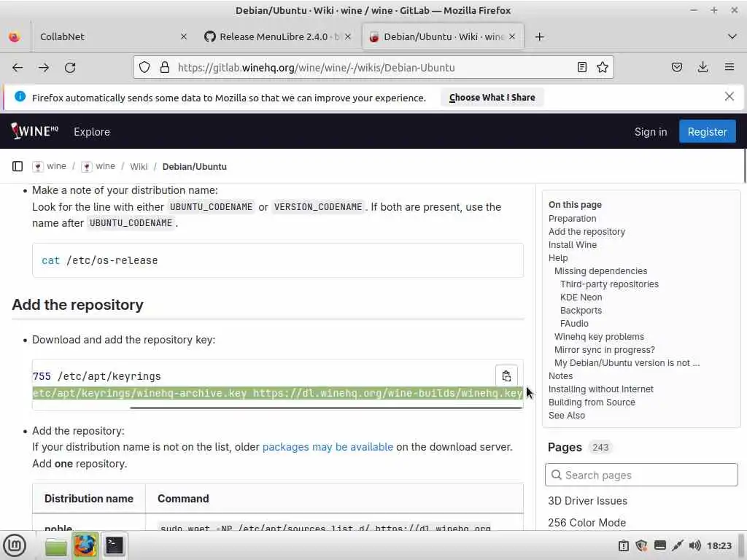Jump to Install Wine section
Image resolution: width=747 pixels, height=560 pixels.
tap(572, 245)
